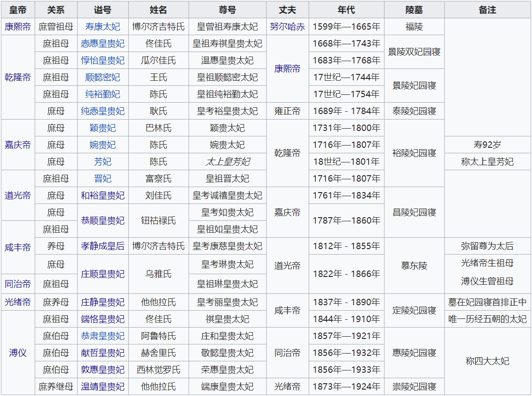The width and height of the screenshot is (532, 396).
Task: Follow the 庄静皇贵妃 link
Action: [x=103, y=302]
